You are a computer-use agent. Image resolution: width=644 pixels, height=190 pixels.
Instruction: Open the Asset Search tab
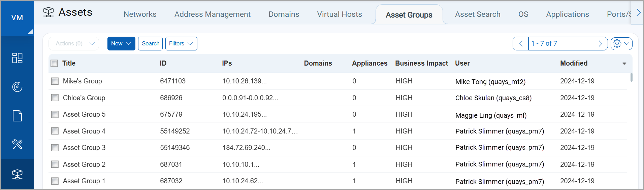click(x=477, y=14)
